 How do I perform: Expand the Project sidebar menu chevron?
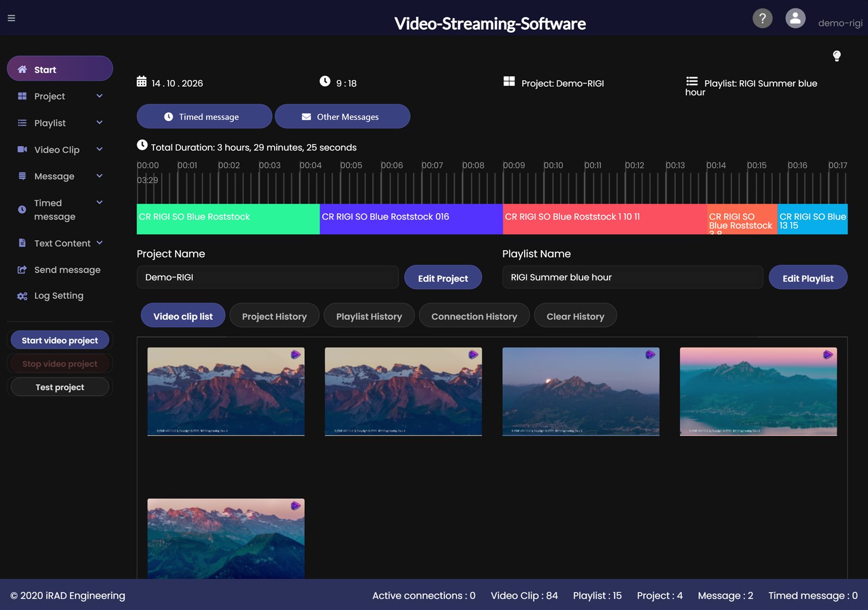point(99,96)
